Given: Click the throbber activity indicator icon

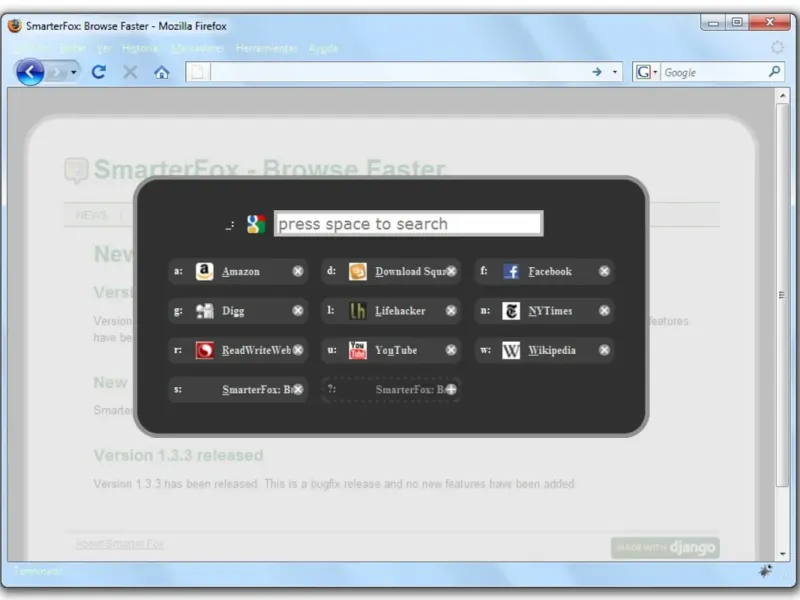Looking at the screenshot, I should click(x=777, y=47).
